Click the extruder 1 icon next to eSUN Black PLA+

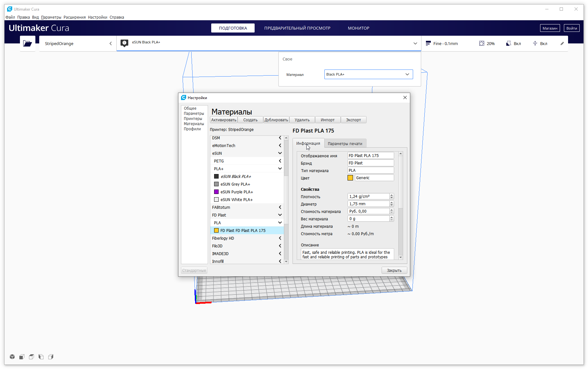(x=124, y=43)
